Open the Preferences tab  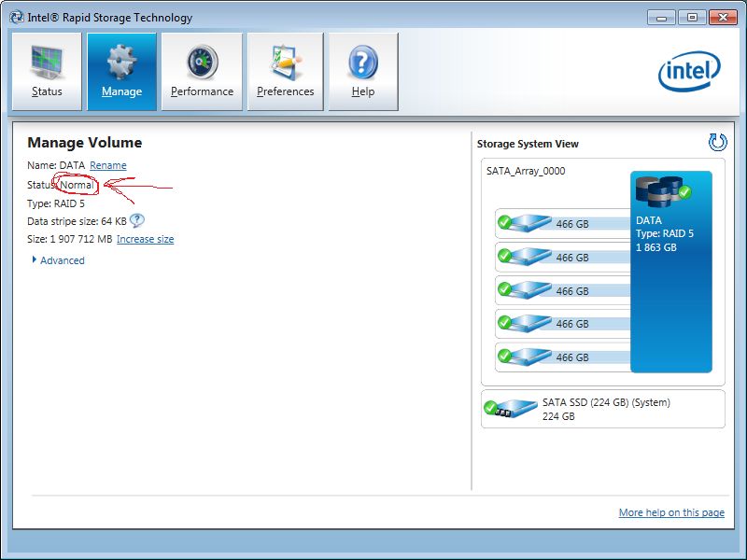pos(286,72)
